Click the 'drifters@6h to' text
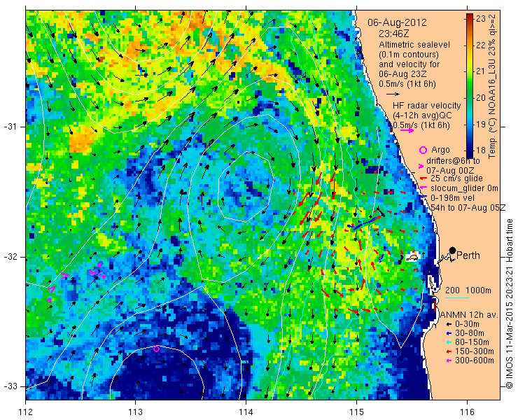The width and height of the screenshot is (518, 420). (x=454, y=160)
